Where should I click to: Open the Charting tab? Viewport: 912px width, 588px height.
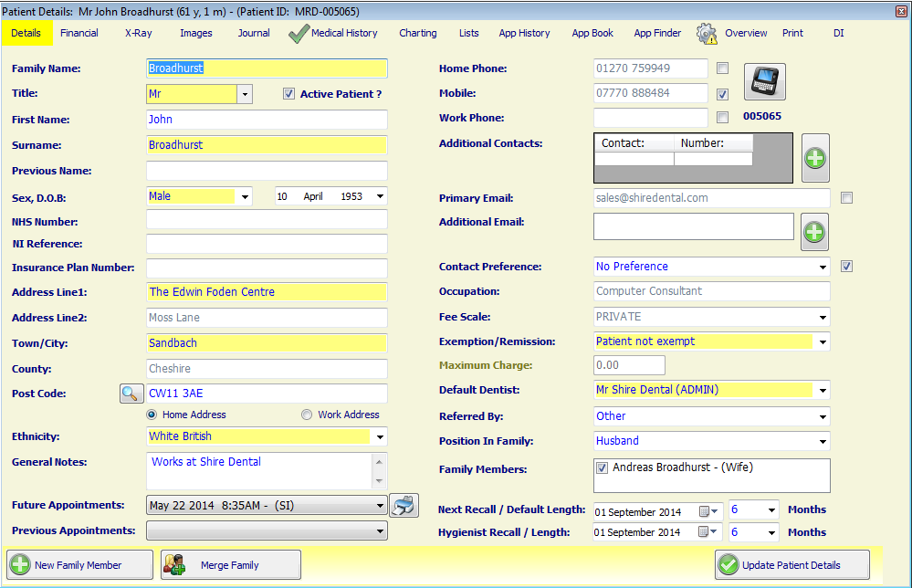pos(417,32)
